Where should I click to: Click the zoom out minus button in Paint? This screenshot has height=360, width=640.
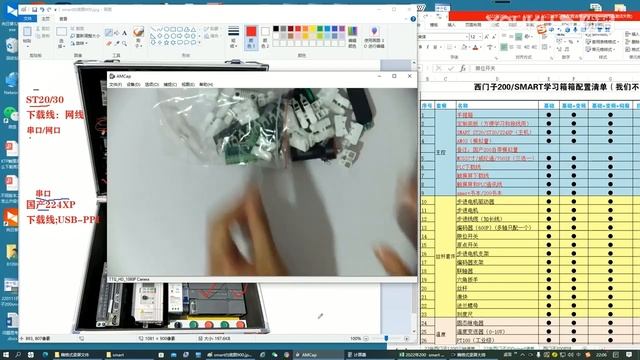[366, 339]
